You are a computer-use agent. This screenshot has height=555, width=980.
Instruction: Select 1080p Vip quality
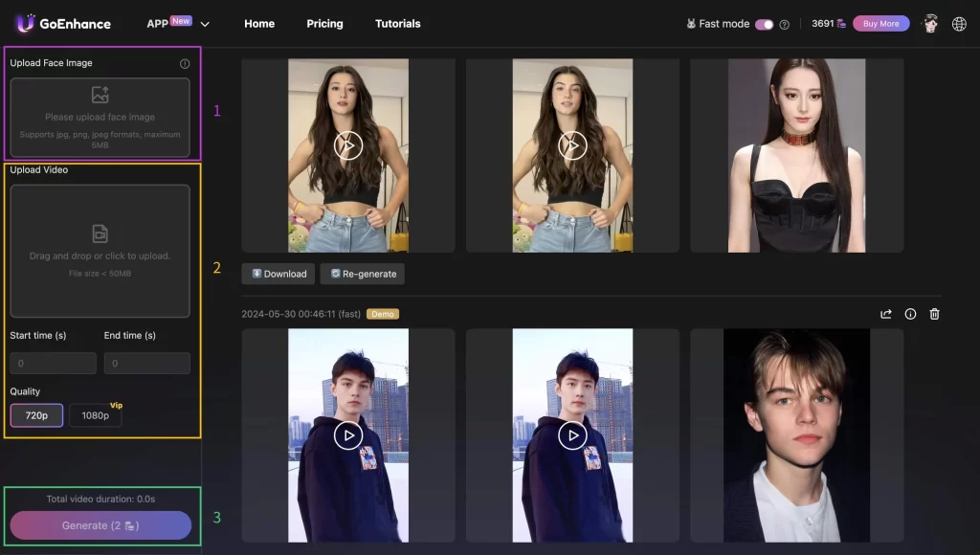(95, 415)
